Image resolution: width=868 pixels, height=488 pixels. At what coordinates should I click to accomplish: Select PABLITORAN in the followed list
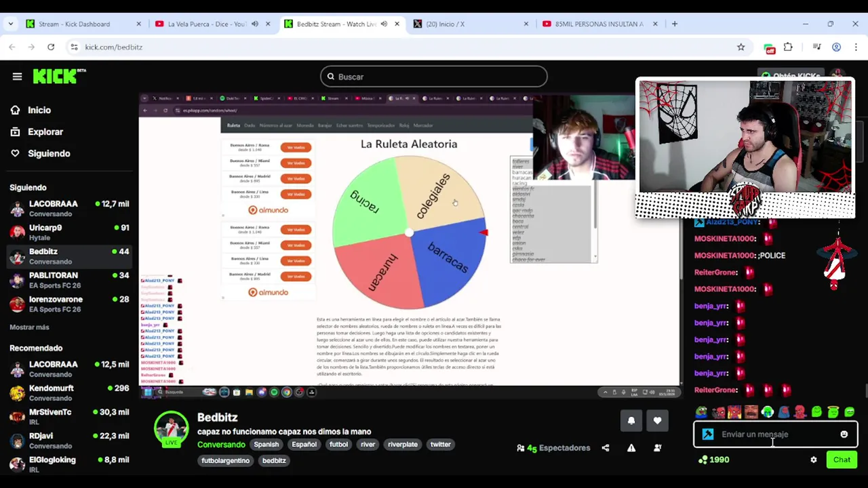69,280
